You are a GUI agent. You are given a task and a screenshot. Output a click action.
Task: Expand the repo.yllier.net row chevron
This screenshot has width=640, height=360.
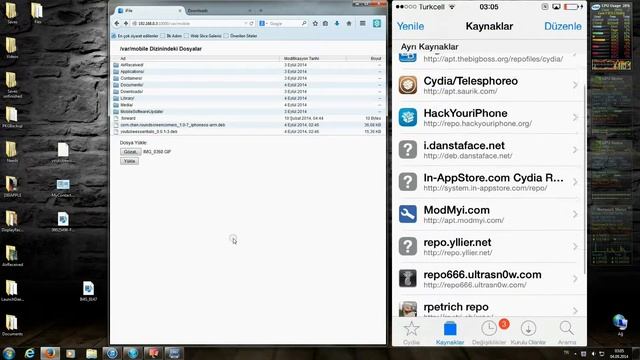[575, 246]
